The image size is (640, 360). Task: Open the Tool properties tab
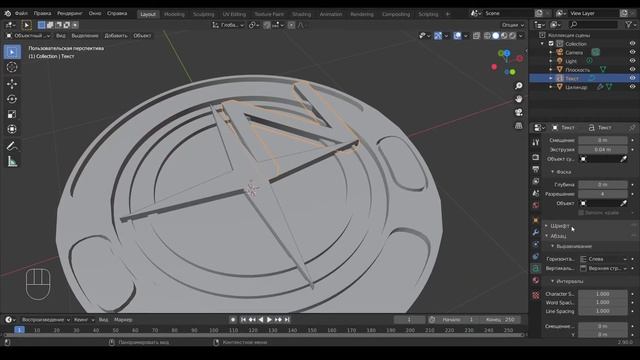536,142
